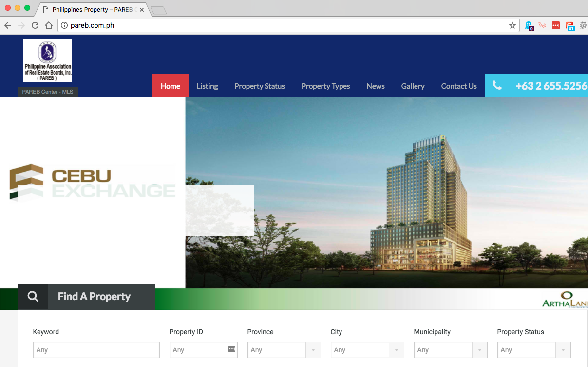Open the Gallery menu item

(413, 86)
